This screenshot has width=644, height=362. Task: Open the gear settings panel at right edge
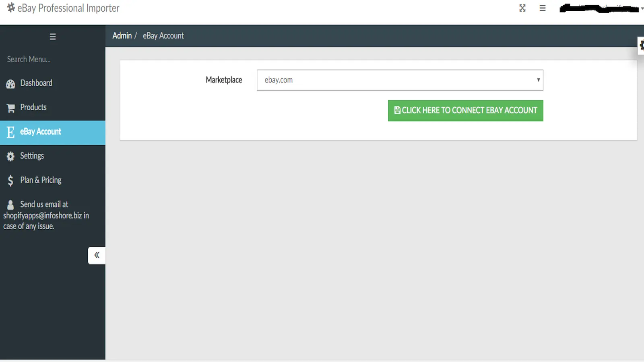[641, 45]
